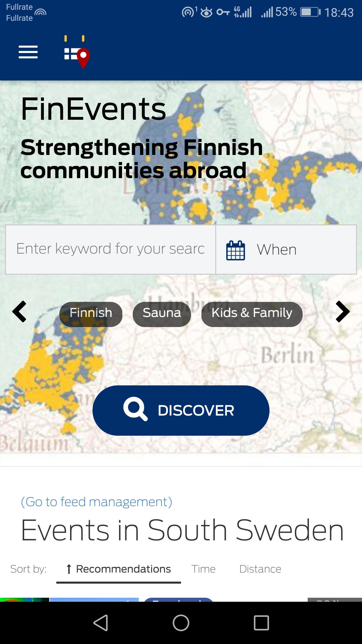Tap the Events in South Sweden heading
This screenshot has height=644, width=362.
click(x=182, y=530)
